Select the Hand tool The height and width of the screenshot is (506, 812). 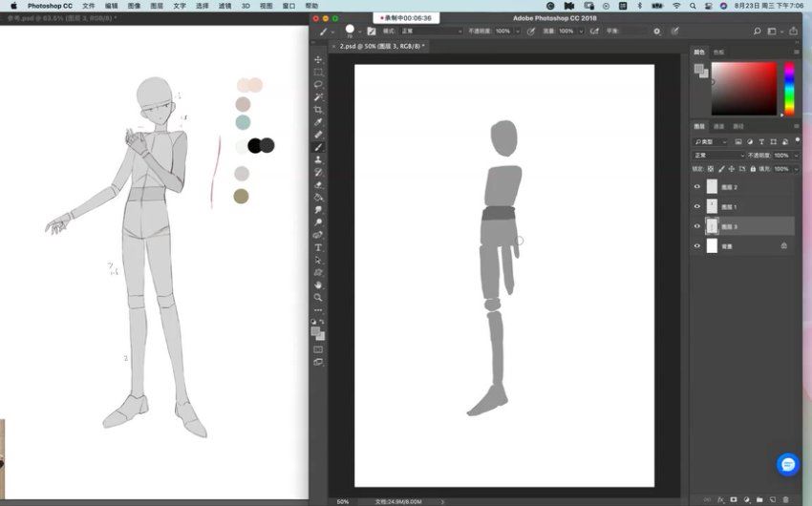(x=318, y=285)
